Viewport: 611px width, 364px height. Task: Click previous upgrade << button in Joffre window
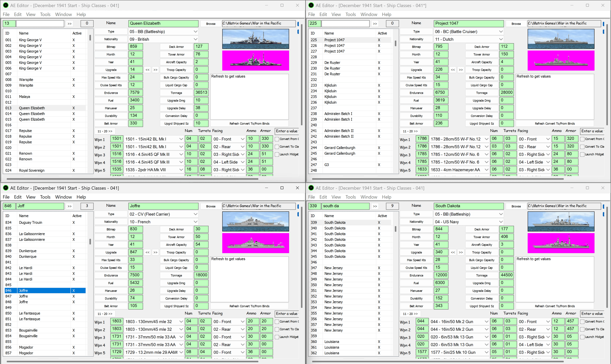tap(147, 252)
